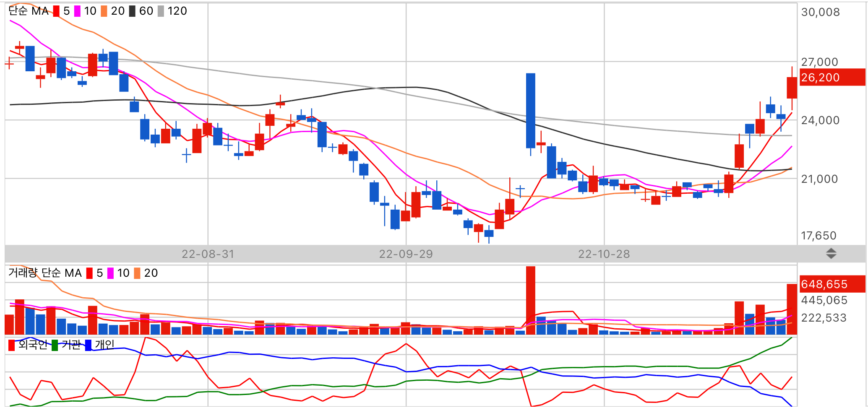Click the 24,000 price axis label

point(820,120)
